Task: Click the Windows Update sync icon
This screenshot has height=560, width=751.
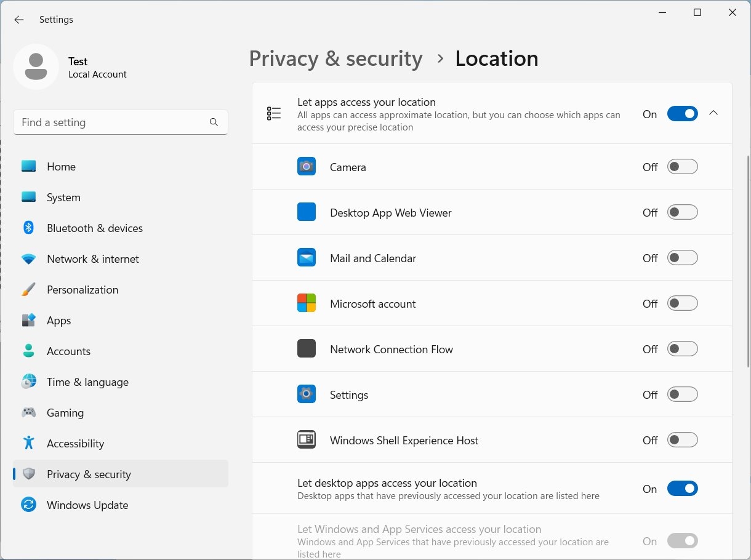Action: point(29,505)
